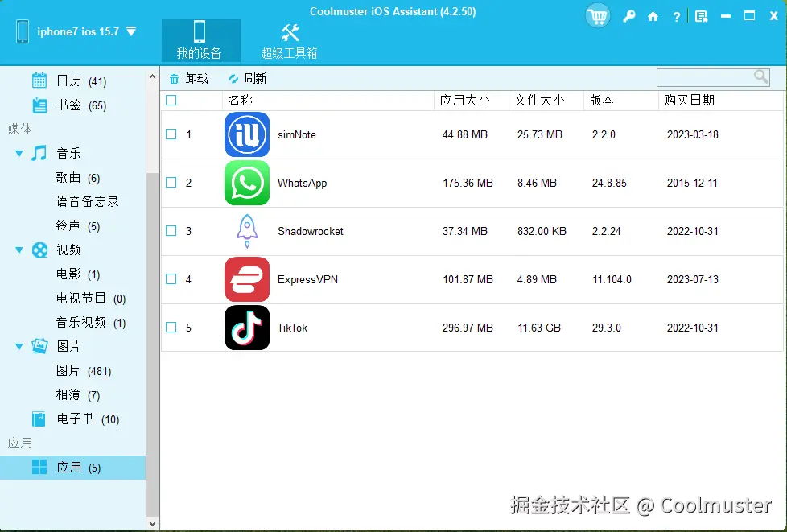787x532 pixels.
Task: Select 音乐视频 (1) in sidebar
Action: point(91,322)
